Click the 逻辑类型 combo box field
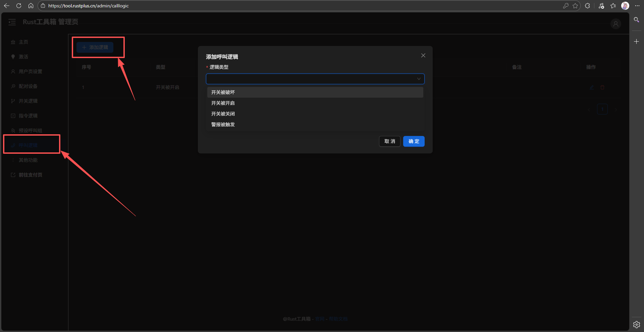 pyautogui.click(x=311, y=79)
